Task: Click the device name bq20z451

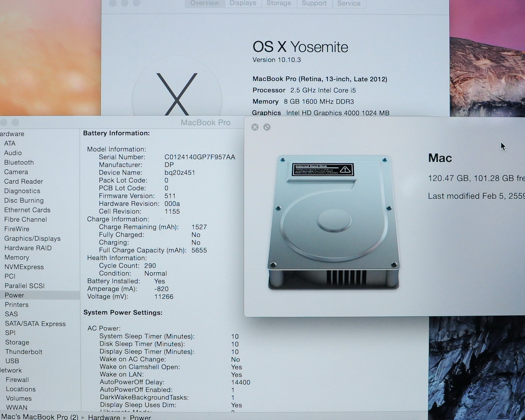Action: point(180,173)
